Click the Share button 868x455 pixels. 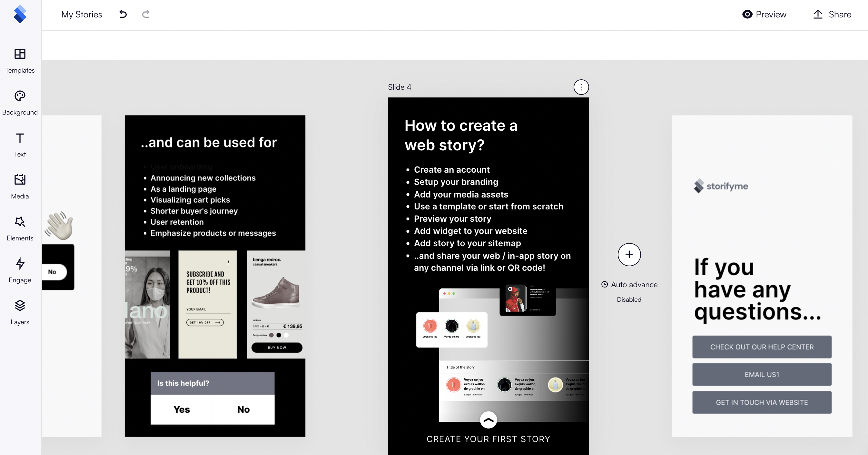[x=832, y=14]
